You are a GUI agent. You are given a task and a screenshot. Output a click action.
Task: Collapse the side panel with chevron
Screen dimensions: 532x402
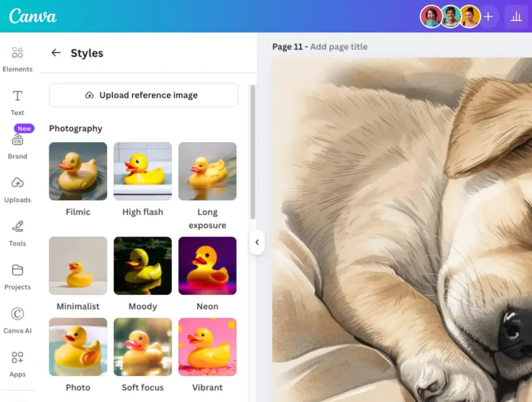[x=257, y=242]
